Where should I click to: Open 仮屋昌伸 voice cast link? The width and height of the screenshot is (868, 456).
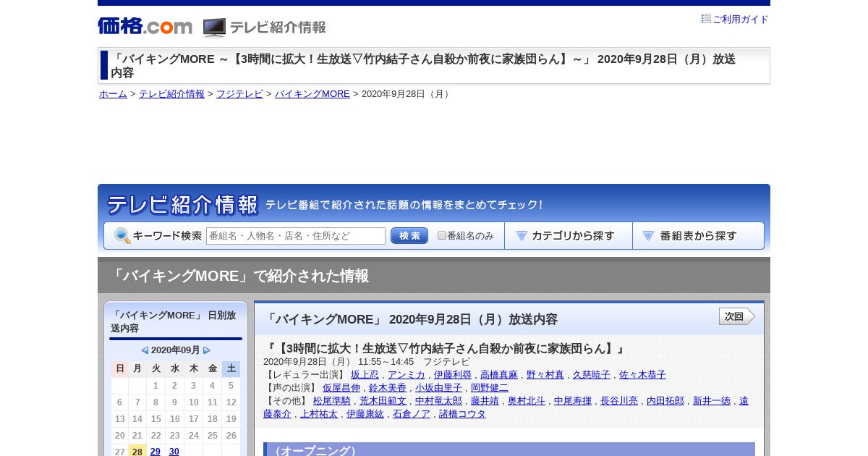coord(341,388)
